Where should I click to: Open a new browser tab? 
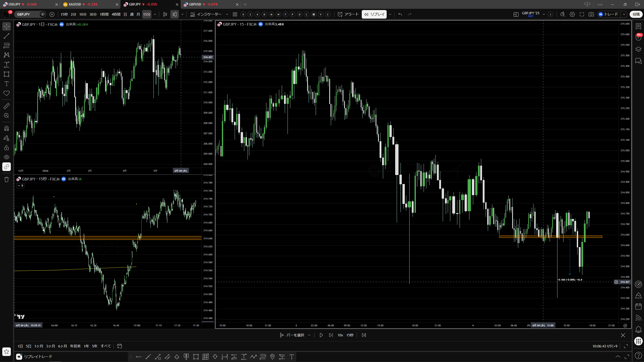coord(245,4)
